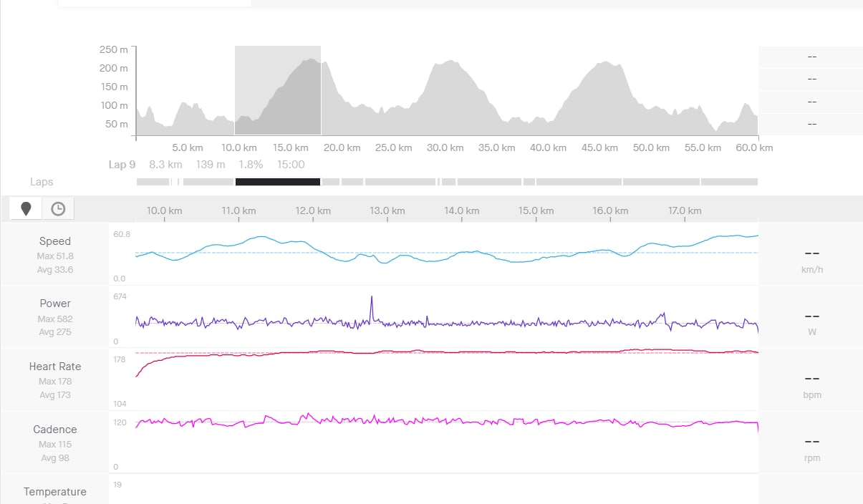
Task: Click the Speed metric label
Action: (x=55, y=241)
